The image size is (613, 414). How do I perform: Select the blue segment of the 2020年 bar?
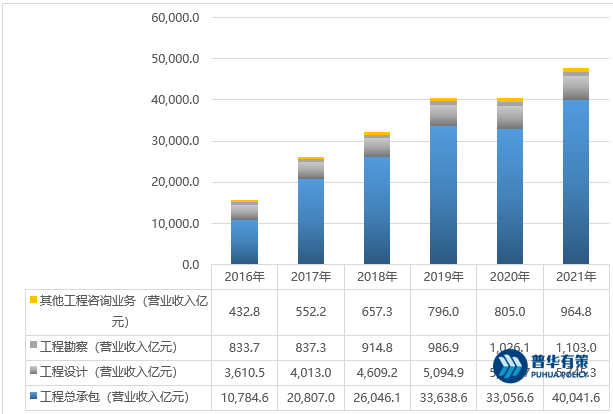pyautogui.click(x=509, y=196)
